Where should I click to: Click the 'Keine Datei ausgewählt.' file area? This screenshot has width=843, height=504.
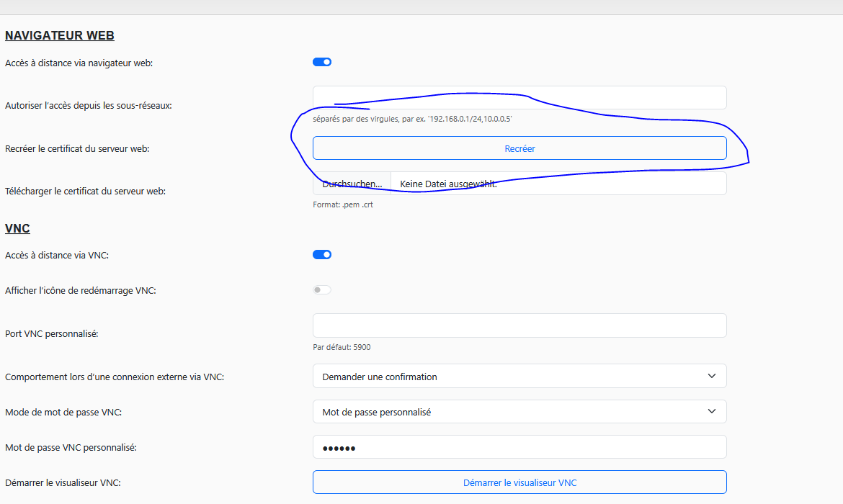[x=558, y=184]
